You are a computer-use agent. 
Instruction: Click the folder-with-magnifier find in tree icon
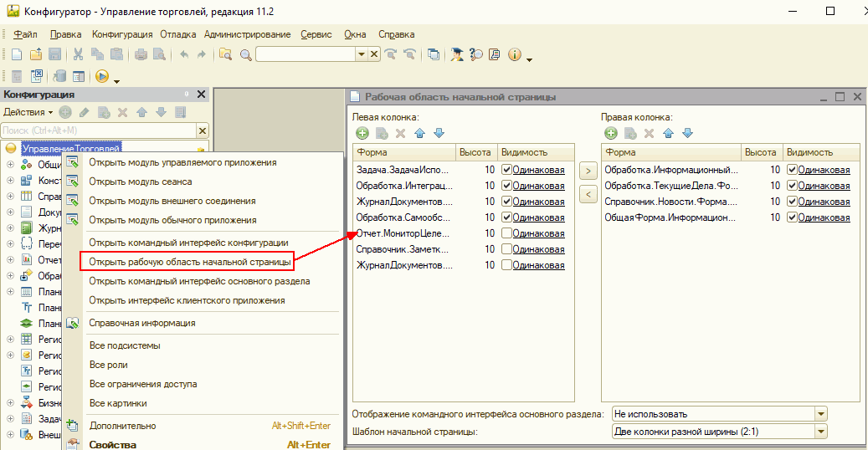pyautogui.click(x=225, y=54)
